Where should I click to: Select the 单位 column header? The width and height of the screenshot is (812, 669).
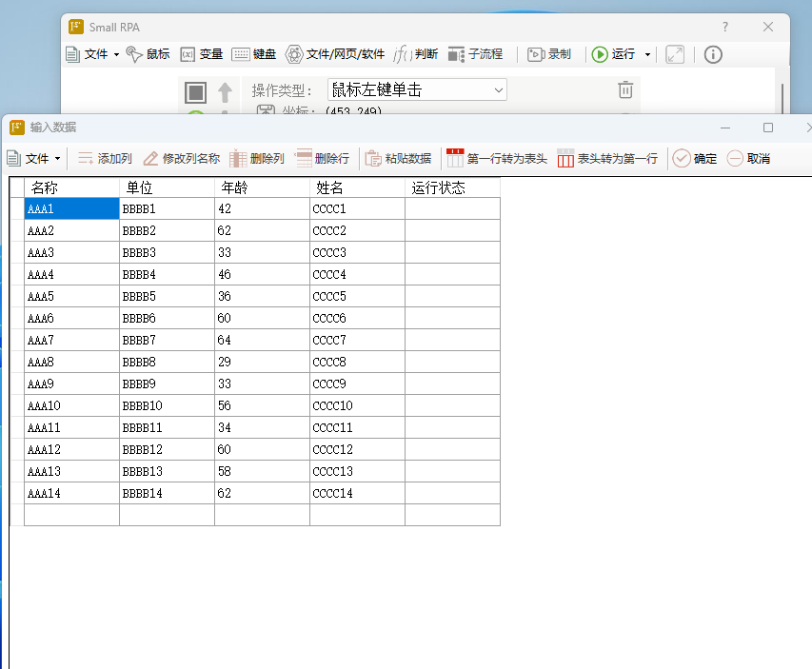167,187
